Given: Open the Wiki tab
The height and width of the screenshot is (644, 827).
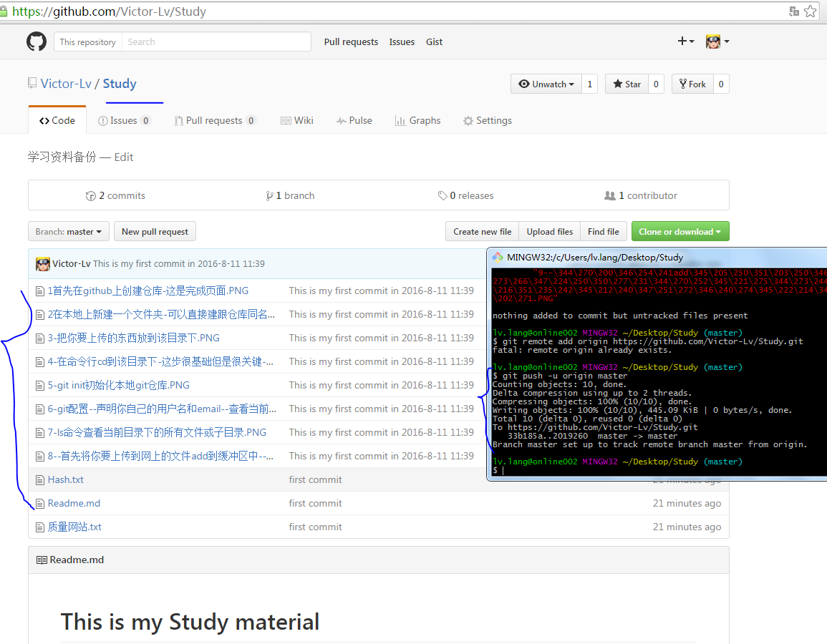Looking at the screenshot, I should [297, 120].
